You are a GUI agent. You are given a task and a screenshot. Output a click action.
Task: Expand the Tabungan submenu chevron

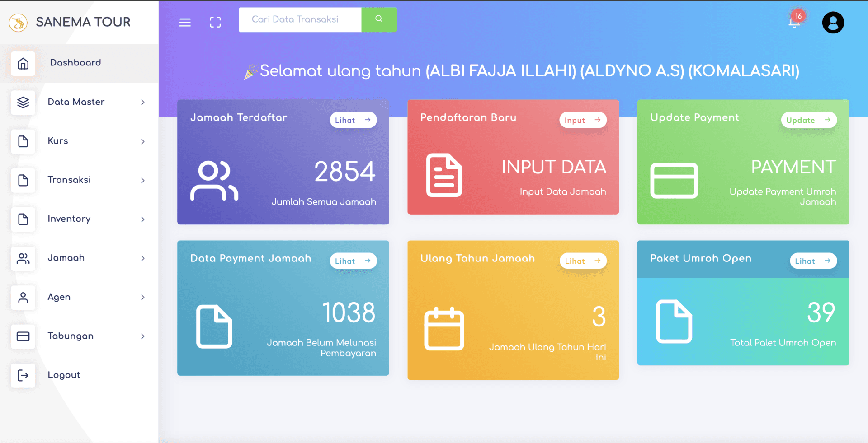point(143,336)
